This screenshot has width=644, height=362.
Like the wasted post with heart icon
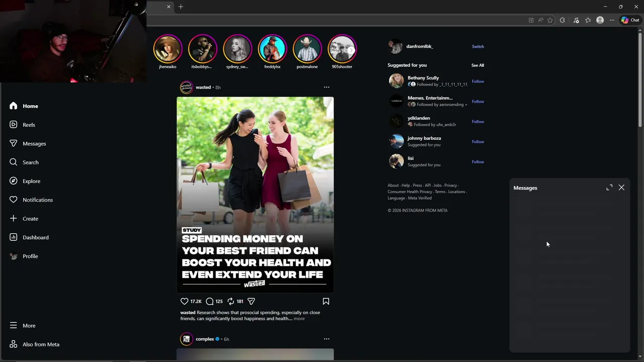click(184, 301)
